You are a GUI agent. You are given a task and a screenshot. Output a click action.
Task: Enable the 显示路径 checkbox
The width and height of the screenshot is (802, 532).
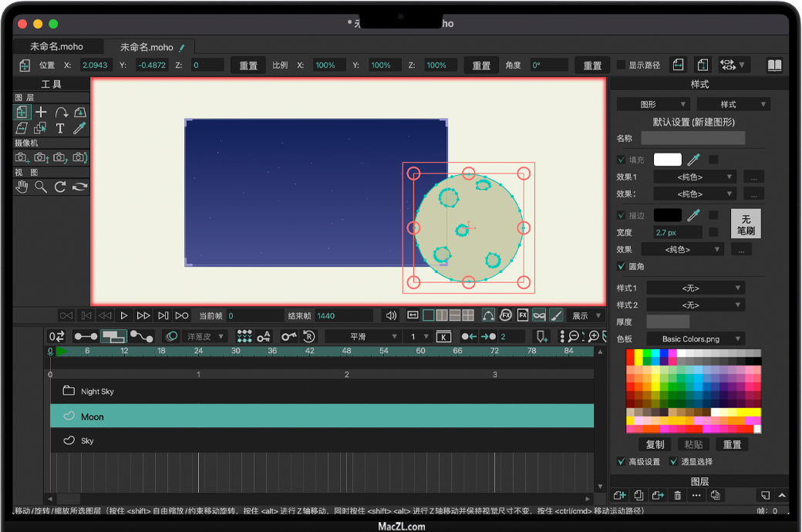pyautogui.click(x=622, y=66)
